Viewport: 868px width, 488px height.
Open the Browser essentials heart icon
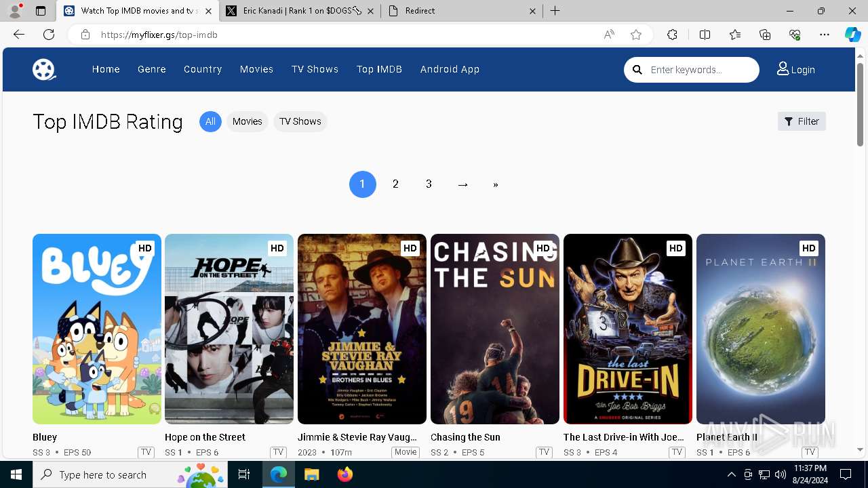click(795, 35)
